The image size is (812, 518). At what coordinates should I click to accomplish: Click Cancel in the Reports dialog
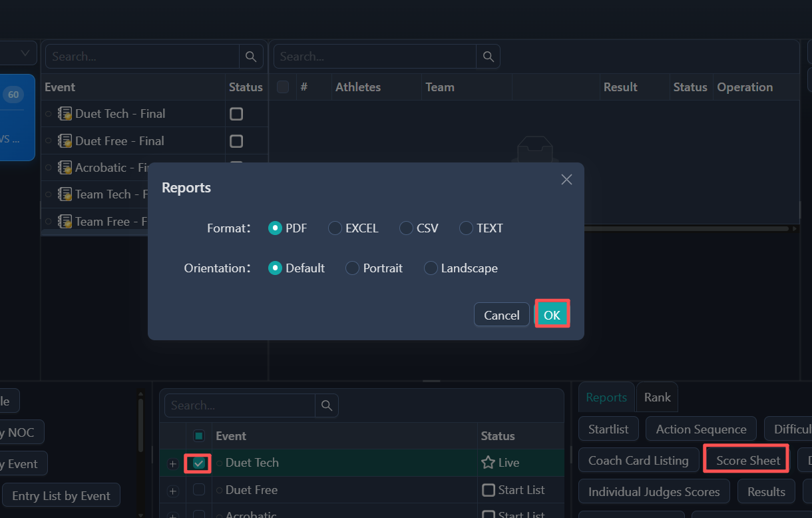tap(502, 315)
